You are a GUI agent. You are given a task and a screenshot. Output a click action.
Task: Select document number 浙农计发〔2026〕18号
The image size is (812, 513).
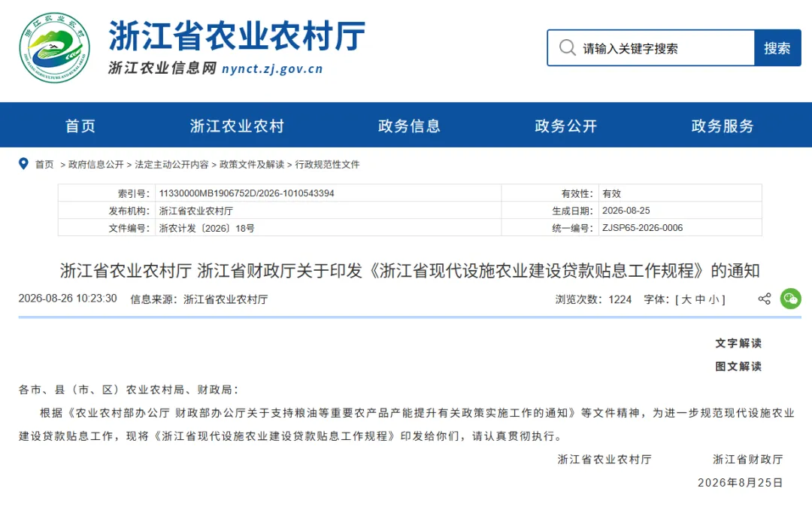click(207, 228)
